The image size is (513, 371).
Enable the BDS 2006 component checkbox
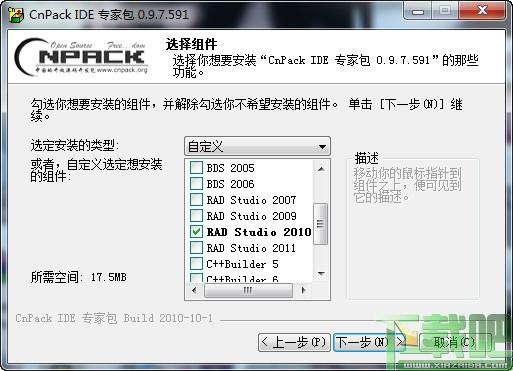click(x=196, y=183)
